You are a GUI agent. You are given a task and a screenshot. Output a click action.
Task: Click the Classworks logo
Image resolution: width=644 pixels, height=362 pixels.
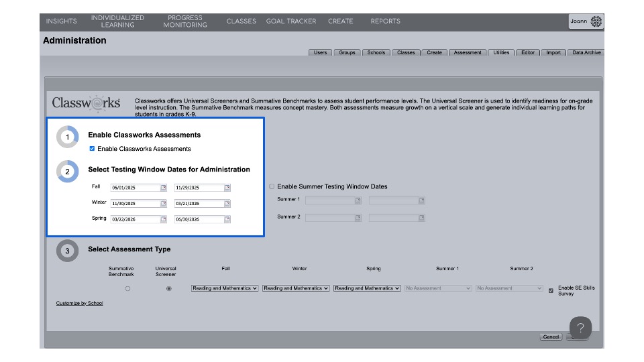(86, 103)
